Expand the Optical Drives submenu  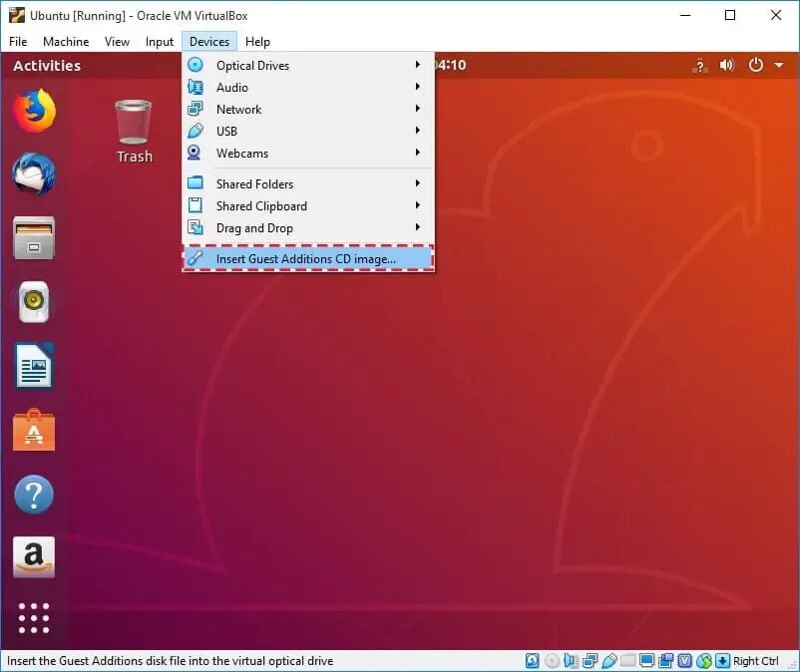point(308,65)
